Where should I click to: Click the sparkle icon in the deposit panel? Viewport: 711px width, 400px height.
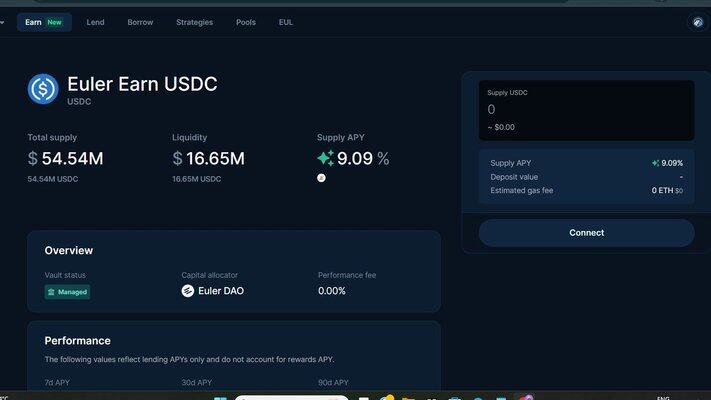tap(655, 163)
